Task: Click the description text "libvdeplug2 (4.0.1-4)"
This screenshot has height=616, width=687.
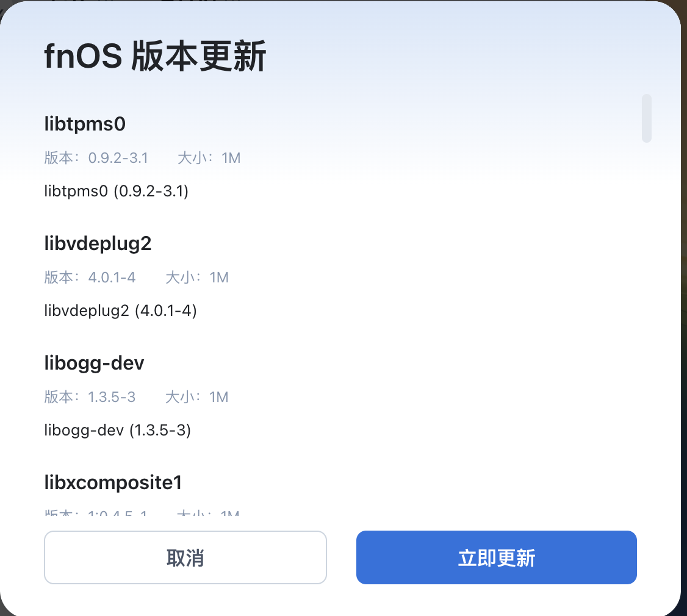Action: click(x=121, y=311)
